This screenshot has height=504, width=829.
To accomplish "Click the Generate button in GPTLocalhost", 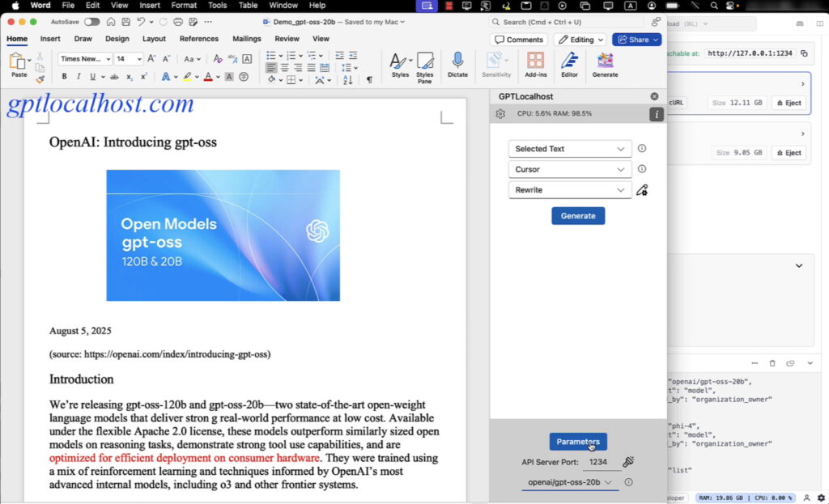I will (x=578, y=215).
